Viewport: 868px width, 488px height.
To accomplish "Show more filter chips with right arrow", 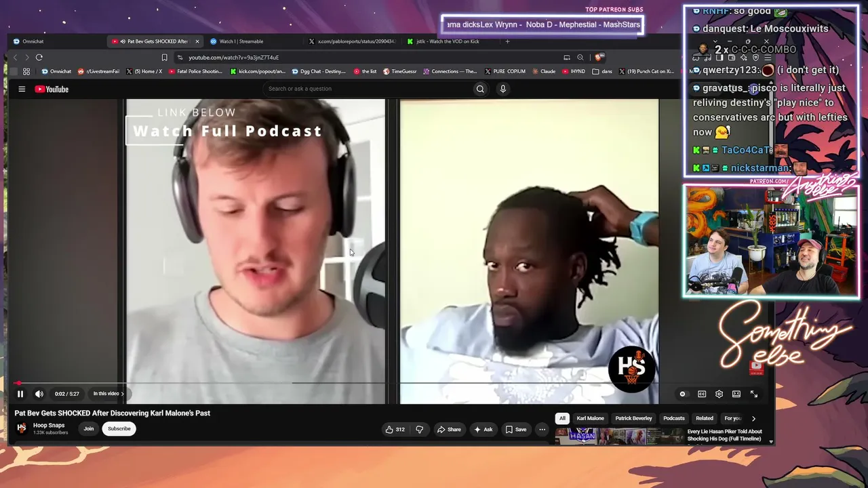I will [753, 418].
